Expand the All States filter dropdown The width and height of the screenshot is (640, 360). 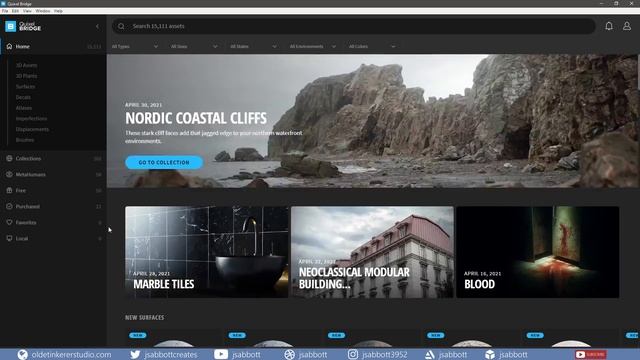[253, 47]
